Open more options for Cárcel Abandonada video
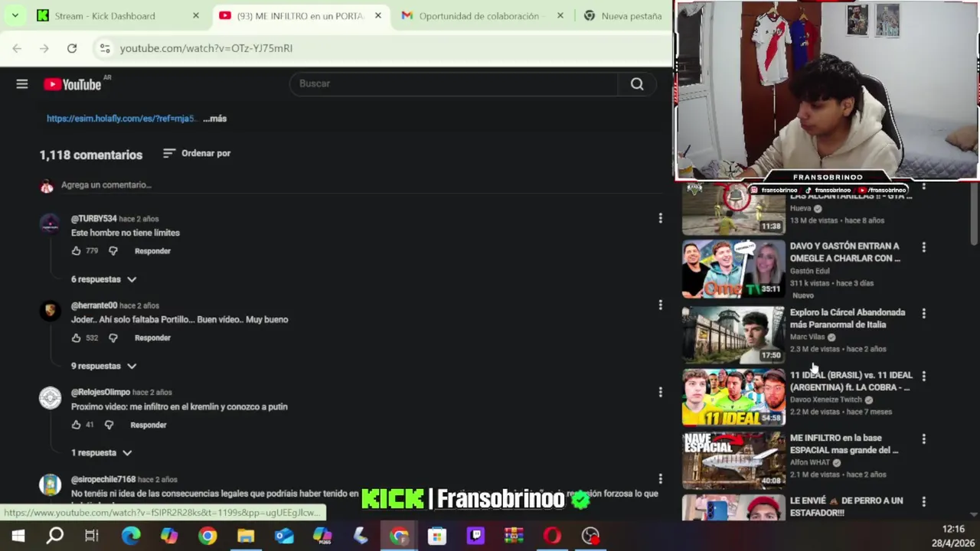The height and width of the screenshot is (551, 980). coord(923,314)
